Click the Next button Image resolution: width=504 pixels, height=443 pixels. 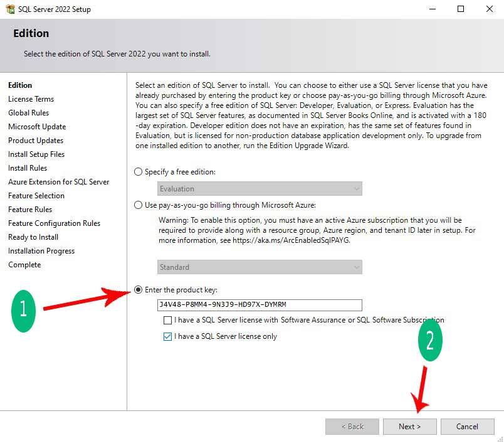410,427
